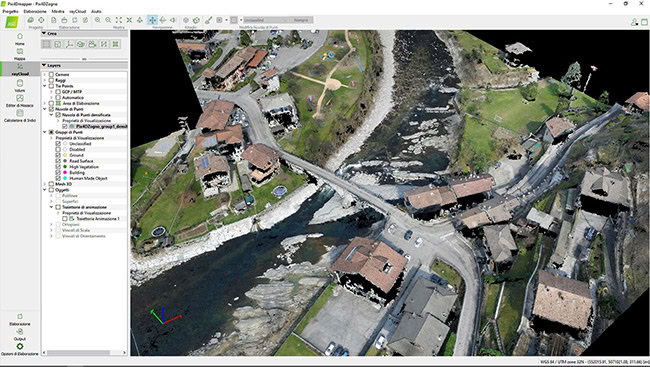Click the cyan Human Made Object color dot
650x367 pixels.
pos(65,178)
